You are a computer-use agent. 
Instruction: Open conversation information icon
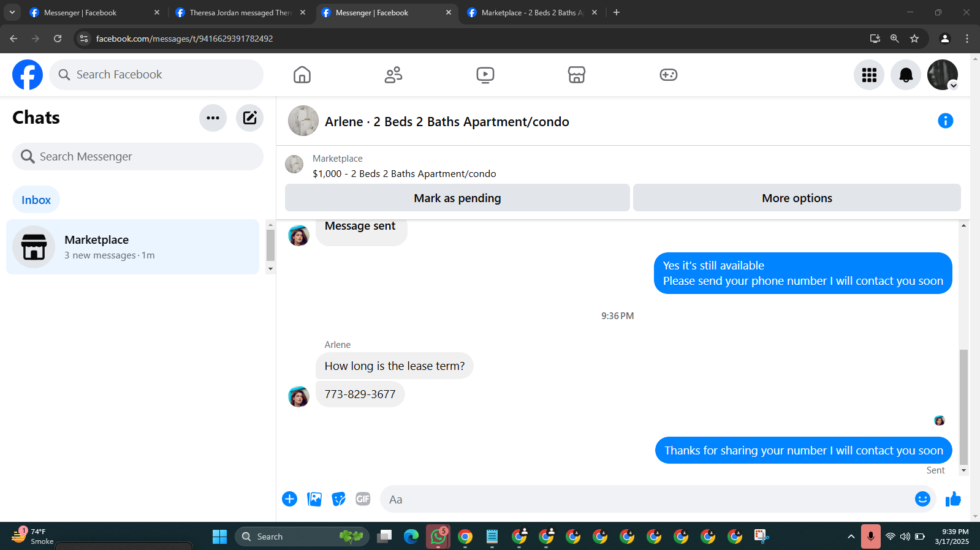tap(946, 121)
